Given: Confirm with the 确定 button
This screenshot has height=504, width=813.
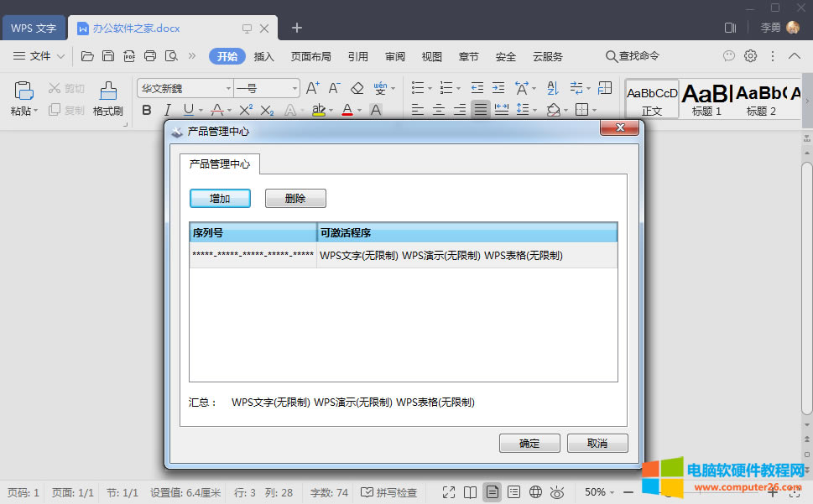Looking at the screenshot, I should pos(529,444).
